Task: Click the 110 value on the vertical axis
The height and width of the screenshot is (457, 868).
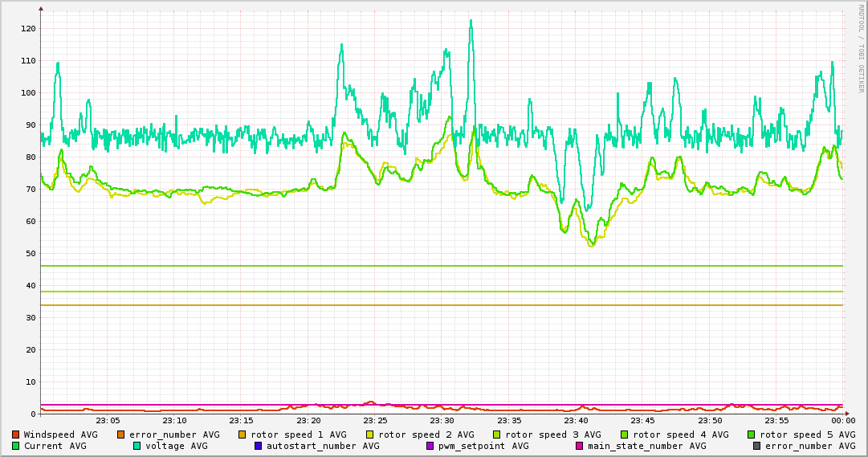Action: (28, 61)
